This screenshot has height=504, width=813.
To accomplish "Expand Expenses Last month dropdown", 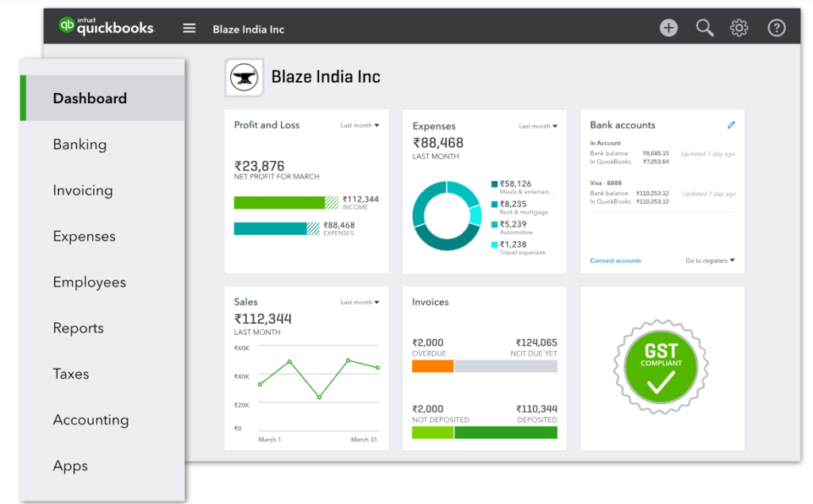I will click(x=538, y=126).
